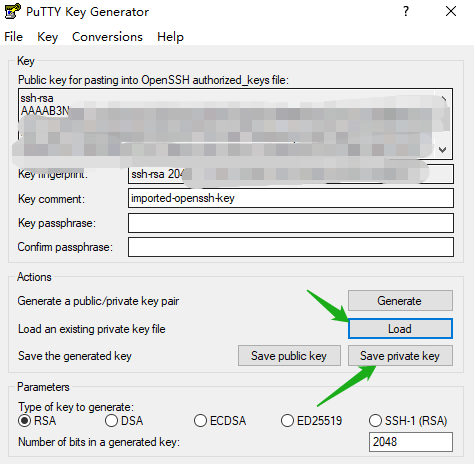474x464 pixels.
Task: Click into the Key passphrase field
Action: coord(291,223)
